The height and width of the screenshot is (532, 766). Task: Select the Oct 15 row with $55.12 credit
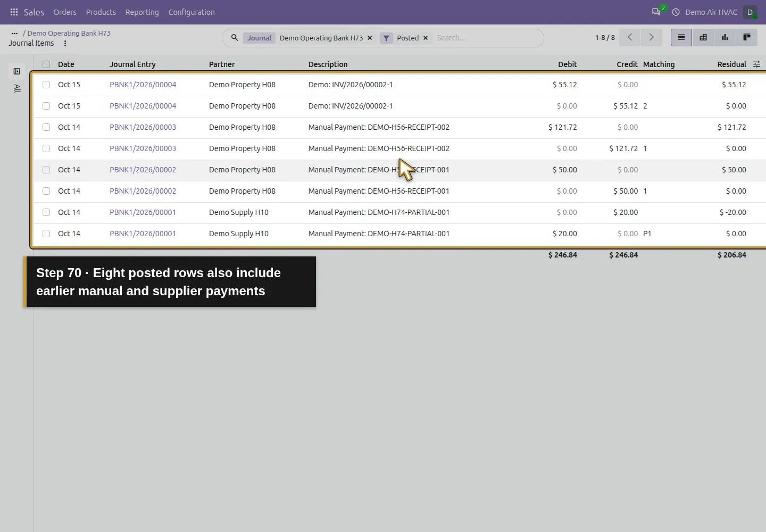tap(46, 106)
